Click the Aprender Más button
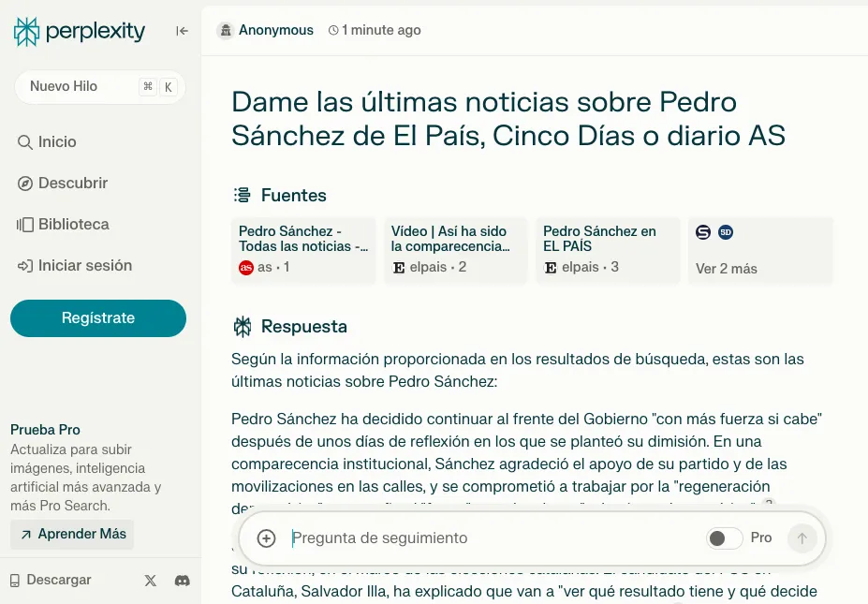The width and height of the screenshot is (868, 604). coord(72,535)
